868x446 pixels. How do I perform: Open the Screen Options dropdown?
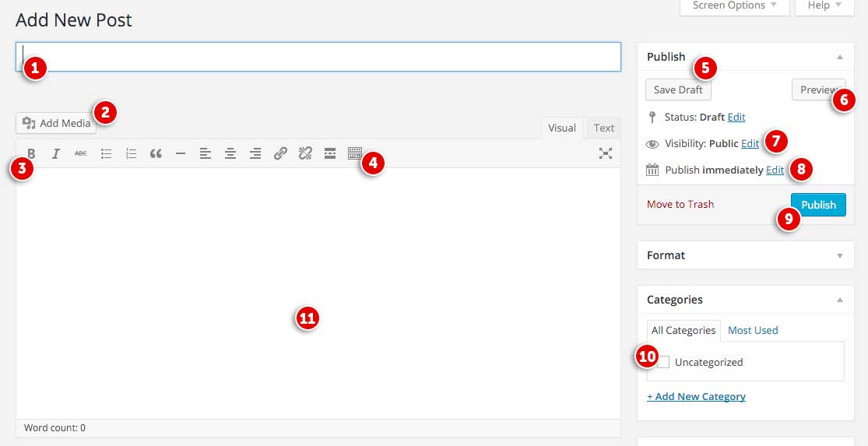[x=735, y=5]
